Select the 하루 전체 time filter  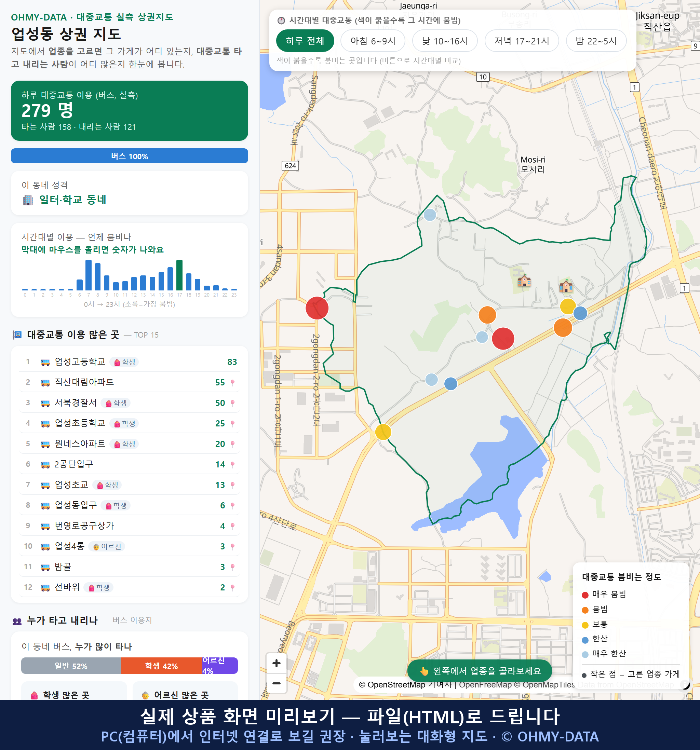coord(305,41)
